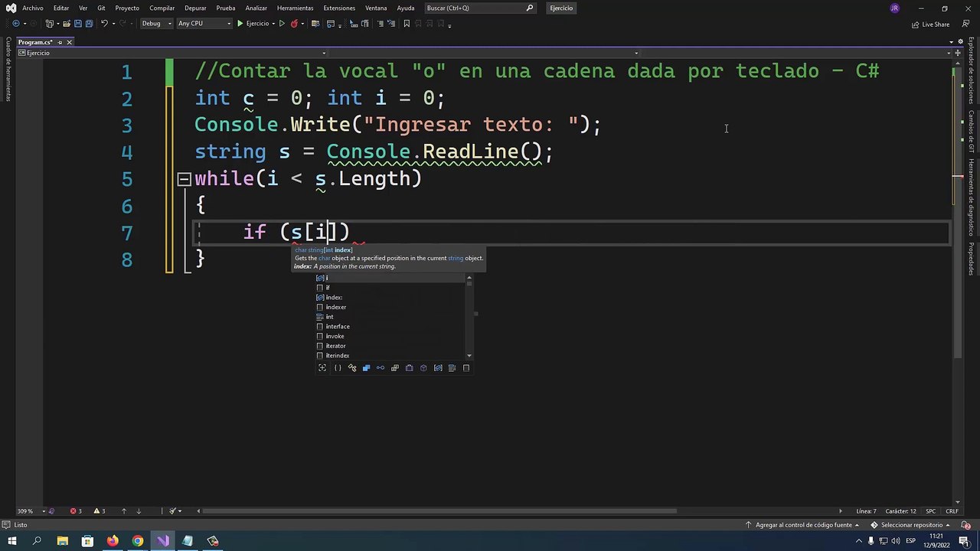Image resolution: width=980 pixels, height=551 pixels.
Task: Open the Hot Reload options dropdown arrow
Action: pos(302,24)
